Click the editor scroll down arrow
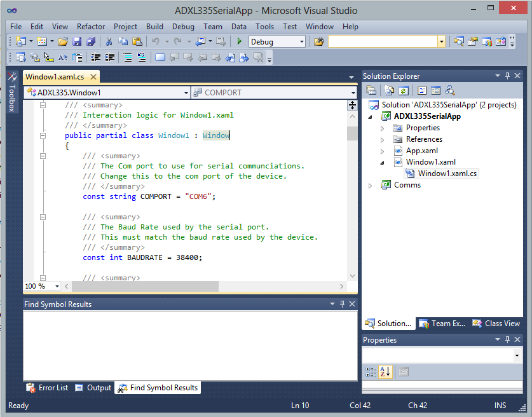 click(x=352, y=276)
